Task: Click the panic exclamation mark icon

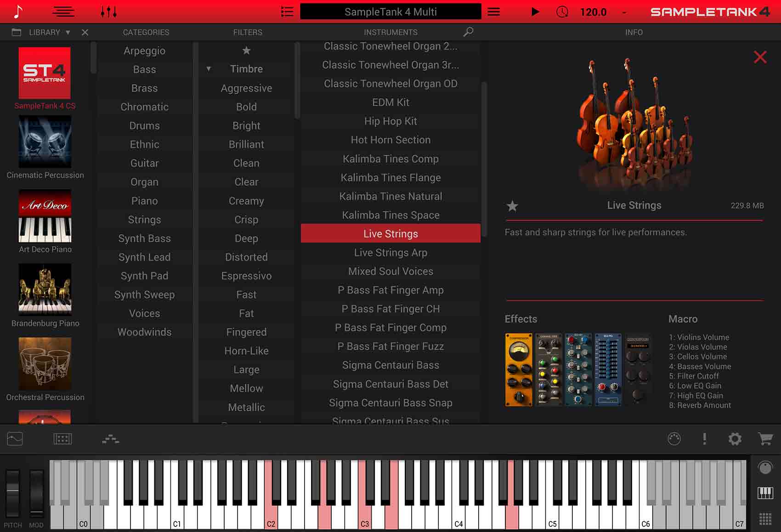Action: [x=704, y=439]
